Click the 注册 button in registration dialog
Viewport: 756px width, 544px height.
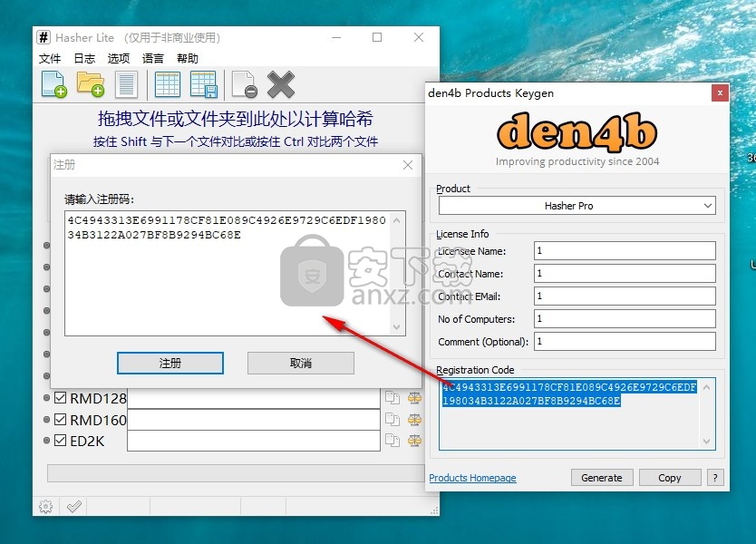point(170,364)
